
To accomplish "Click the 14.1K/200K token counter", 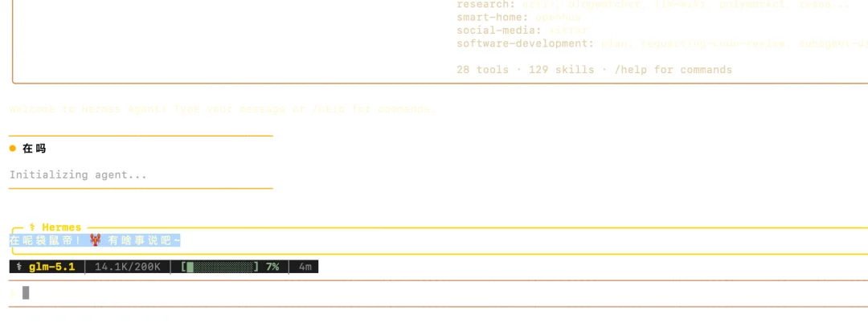I will [x=128, y=267].
